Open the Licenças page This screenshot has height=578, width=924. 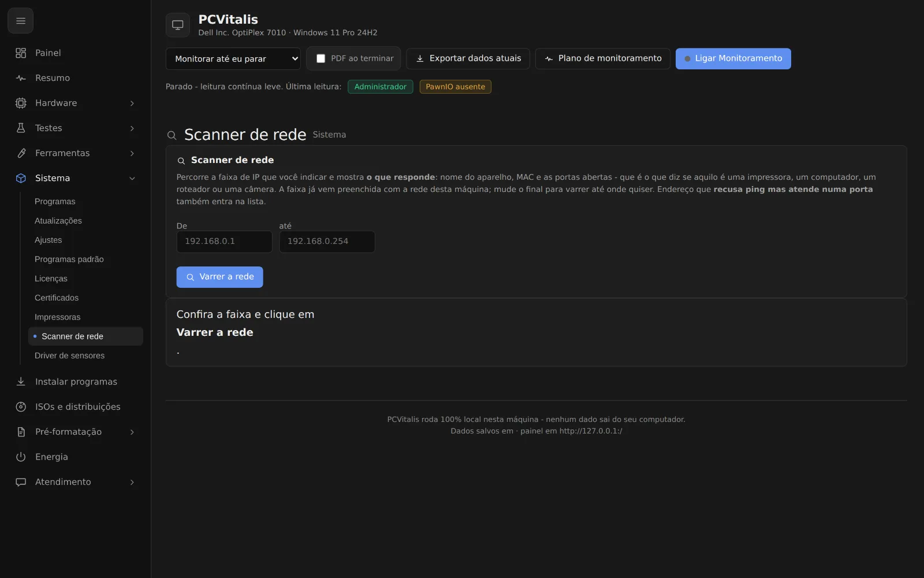(x=85, y=279)
